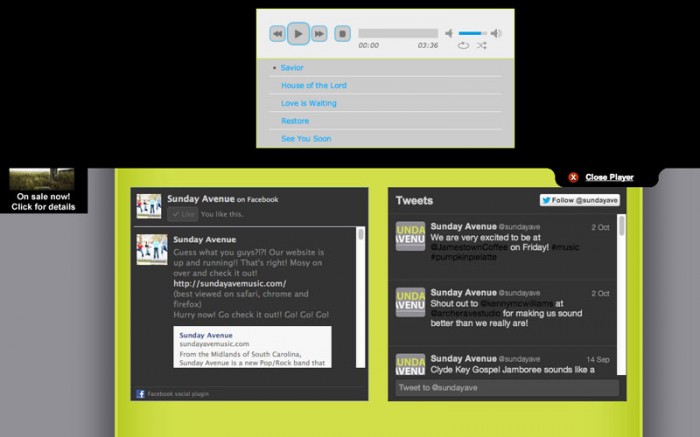Open the @kennymcwilliams mention
Screen dimensions: 700x437
pyautogui.click(x=517, y=304)
